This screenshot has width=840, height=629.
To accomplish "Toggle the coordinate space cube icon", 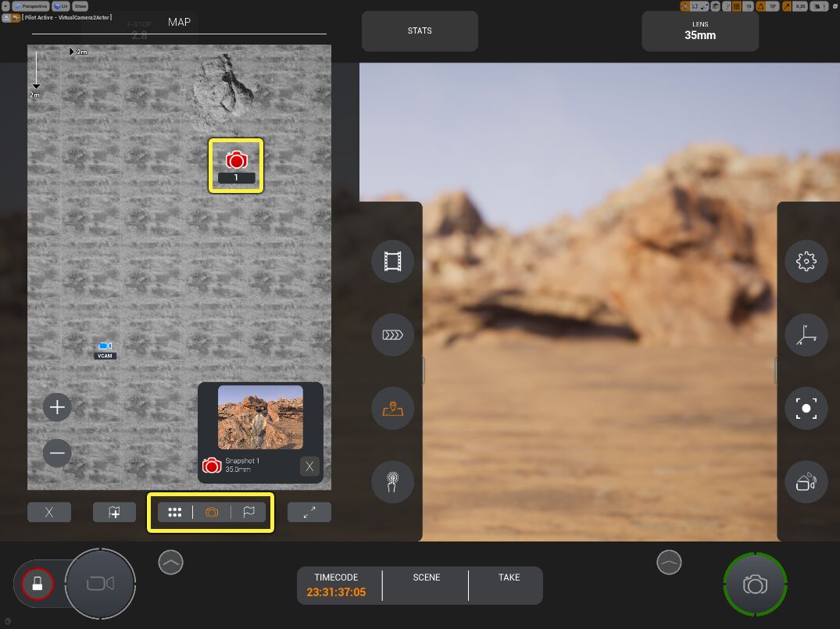I will pyautogui.click(x=715, y=6).
